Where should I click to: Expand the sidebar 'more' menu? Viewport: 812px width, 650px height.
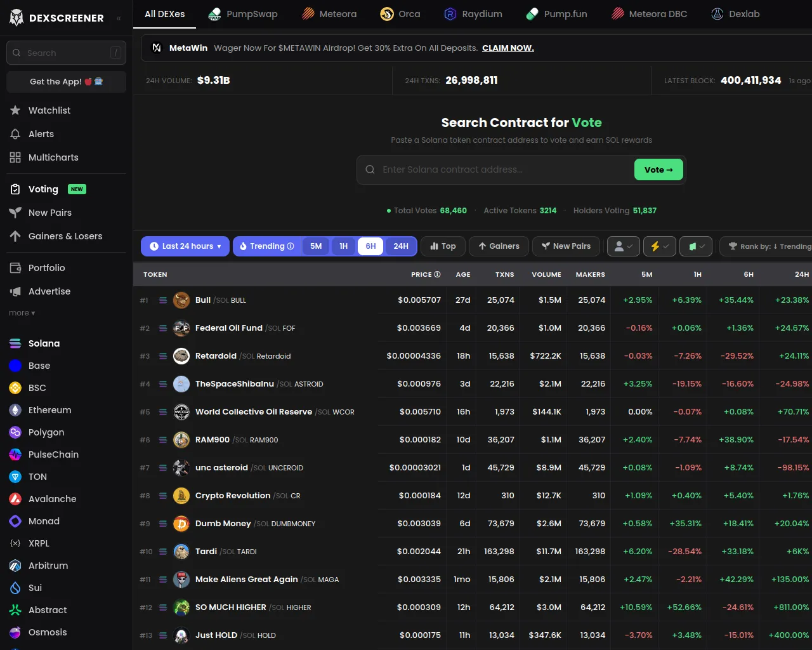pyautogui.click(x=22, y=313)
